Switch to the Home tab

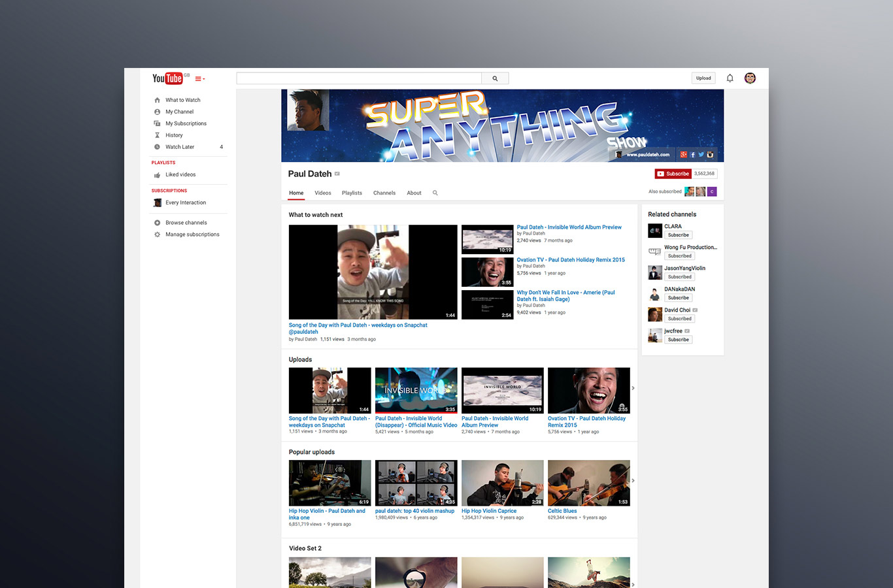(296, 193)
